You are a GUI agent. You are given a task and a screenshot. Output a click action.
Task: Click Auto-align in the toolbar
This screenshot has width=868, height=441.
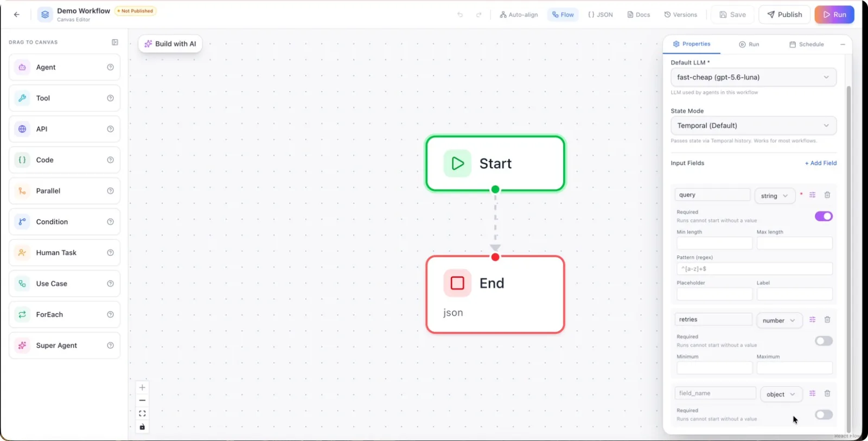(519, 15)
